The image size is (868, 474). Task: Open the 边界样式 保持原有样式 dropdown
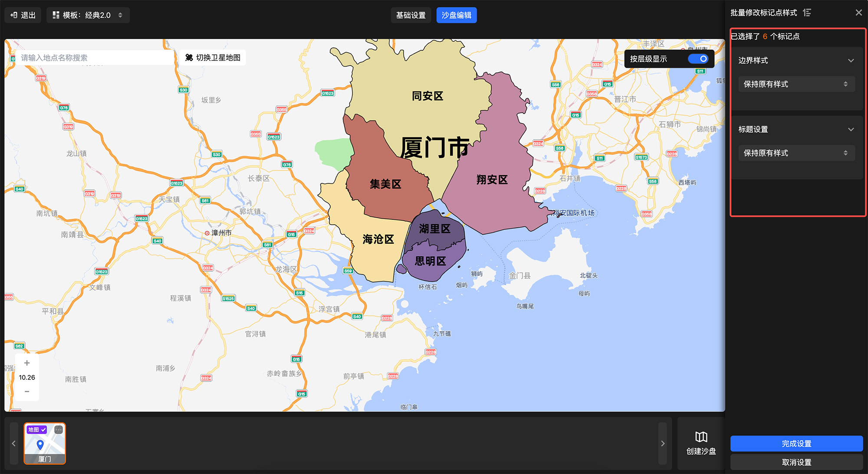pos(796,84)
